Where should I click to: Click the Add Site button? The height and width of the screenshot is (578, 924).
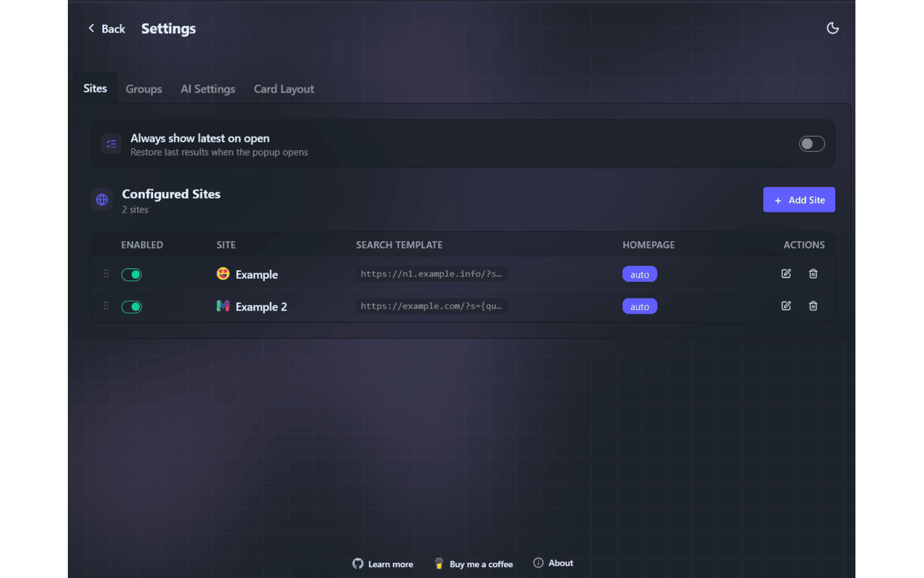[798, 200]
